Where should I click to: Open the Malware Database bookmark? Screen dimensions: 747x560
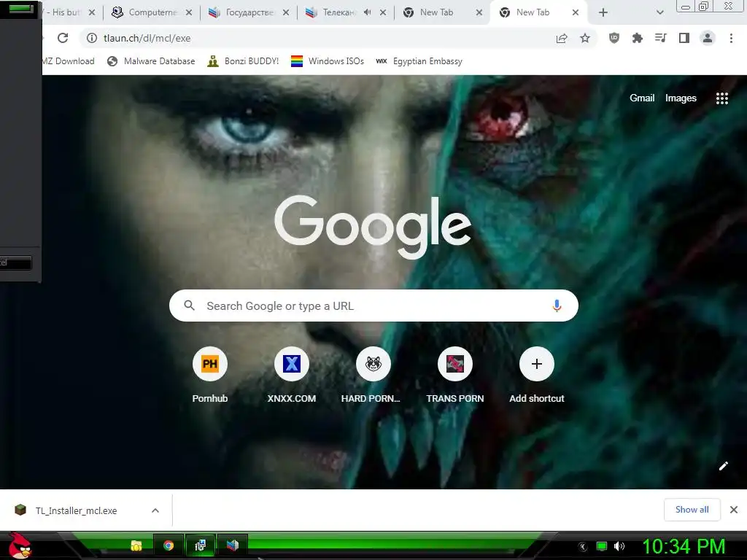(x=151, y=61)
